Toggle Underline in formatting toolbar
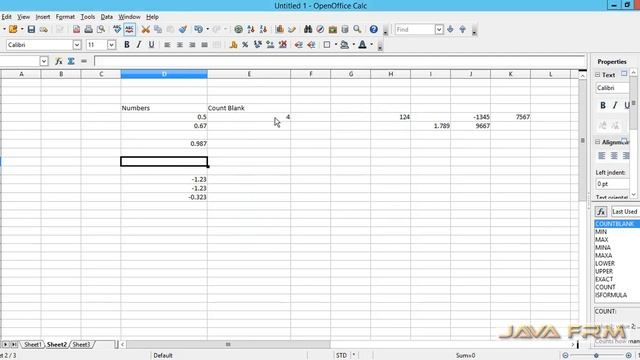Image resolution: width=640 pixels, height=360 pixels. [151, 45]
